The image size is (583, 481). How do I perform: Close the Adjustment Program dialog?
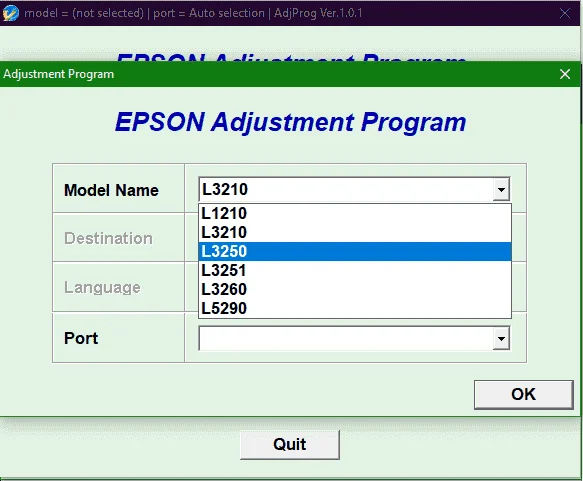click(x=565, y=74)
